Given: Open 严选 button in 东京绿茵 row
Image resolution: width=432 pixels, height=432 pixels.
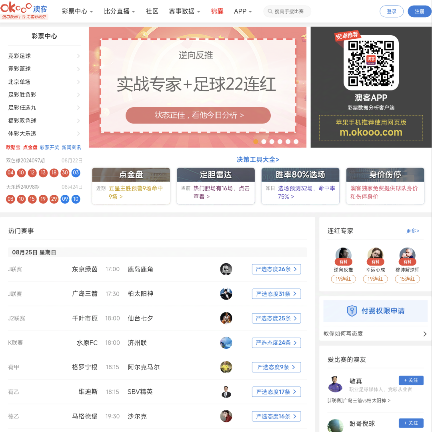Looking at the screenshot, I should (276, 269).
